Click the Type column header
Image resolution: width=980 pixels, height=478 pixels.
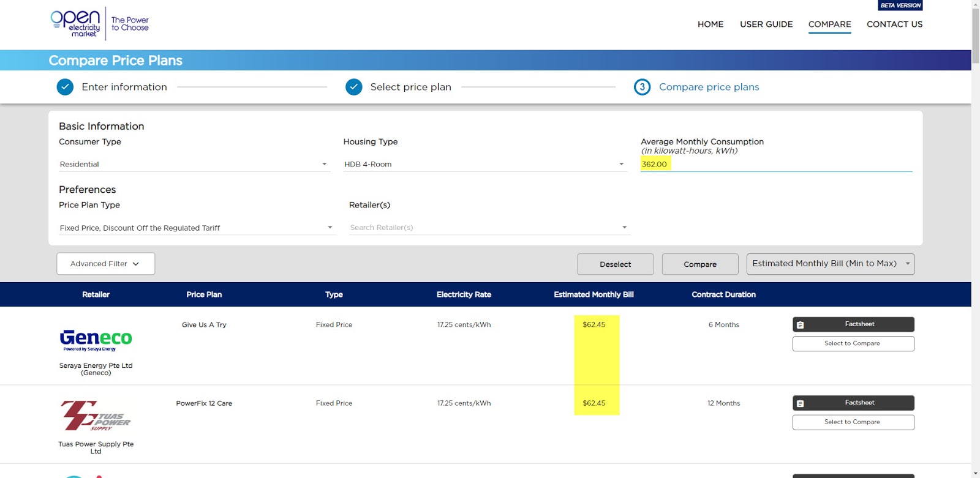click(334, 294)
